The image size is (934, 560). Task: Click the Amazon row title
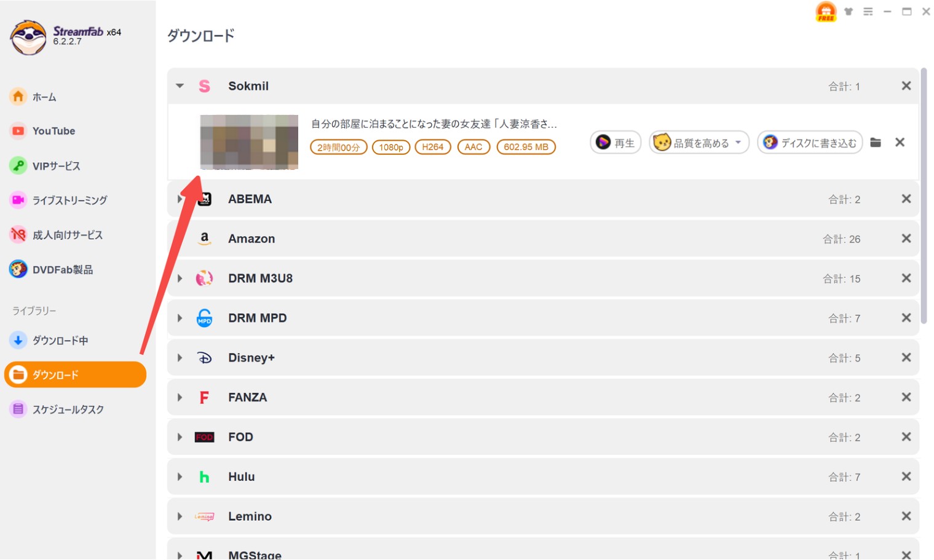pyautogui.click(x=251, y=239)
